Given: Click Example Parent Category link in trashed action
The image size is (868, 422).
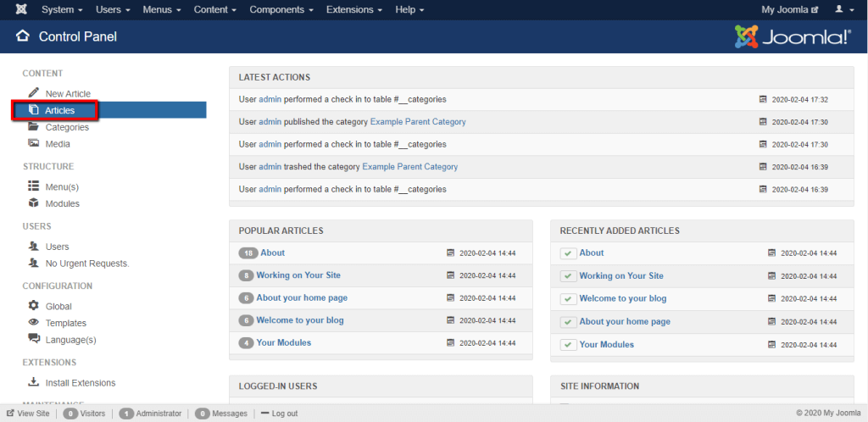Looking at the screenshot, I should pos(409,166).
